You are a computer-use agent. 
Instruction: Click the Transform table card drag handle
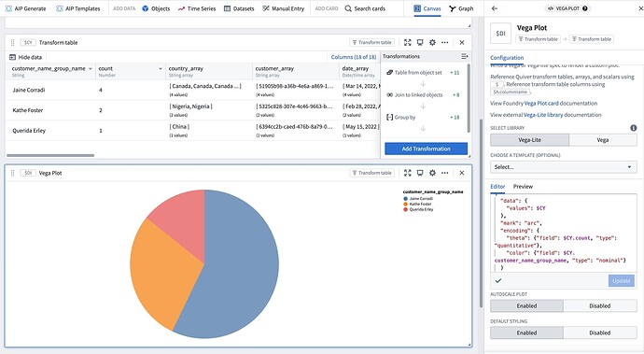tap(12, 42)
